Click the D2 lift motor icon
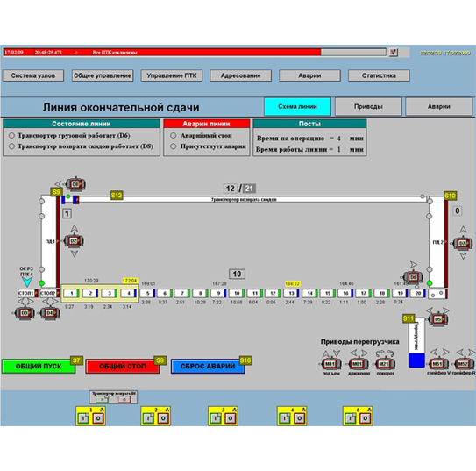 (74, 241)
